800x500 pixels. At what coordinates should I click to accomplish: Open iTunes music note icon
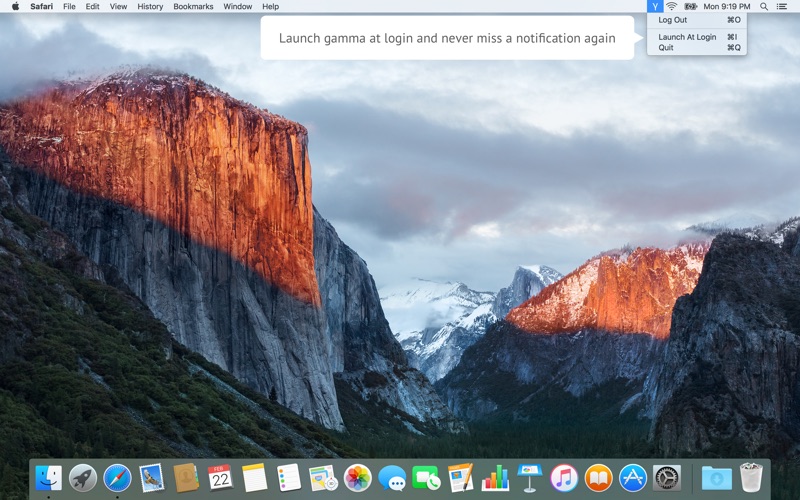pos(564,478)
